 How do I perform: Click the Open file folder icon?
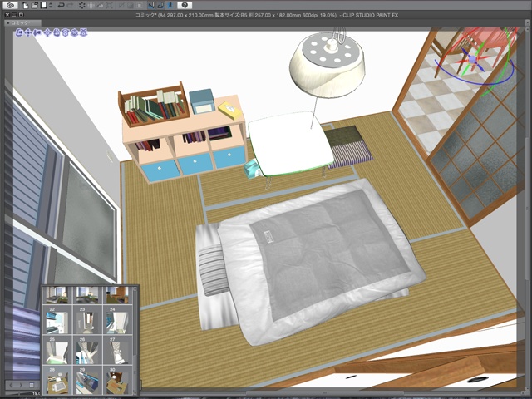point(35,5)
